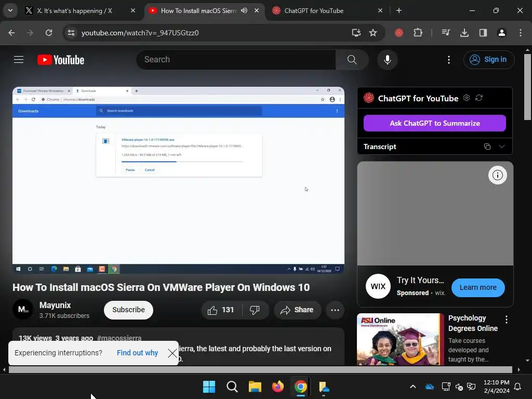The width and height of the screenshot is (532, 399).
Task: Open the Find out why link
Action: tap(137, 353)
